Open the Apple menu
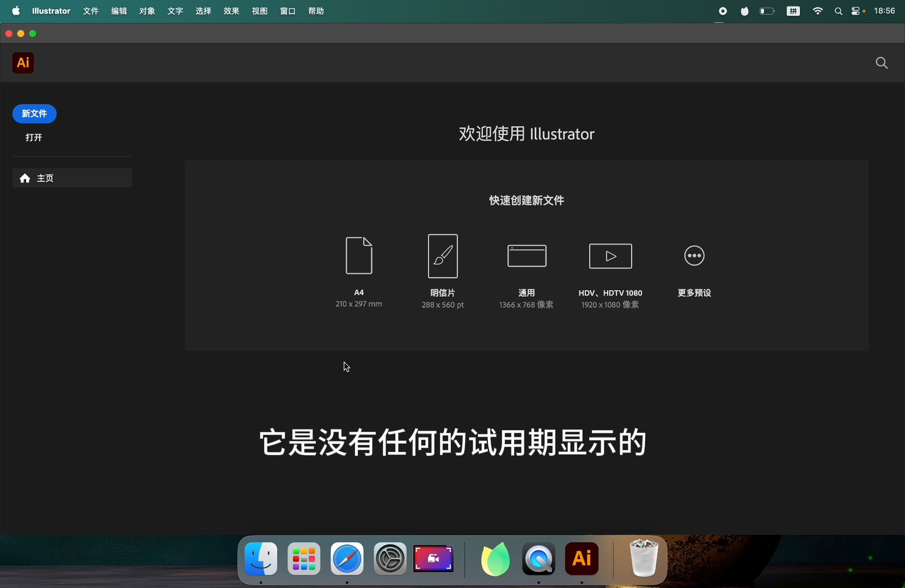Viewport: 905px width, 588px height. [16, 11]
